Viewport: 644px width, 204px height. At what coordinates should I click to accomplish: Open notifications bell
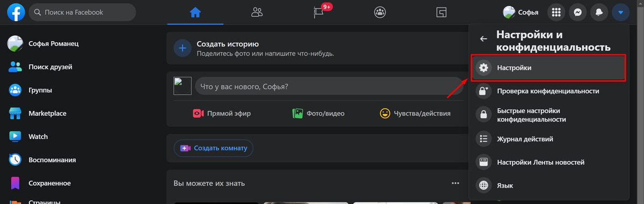(599, 12)
